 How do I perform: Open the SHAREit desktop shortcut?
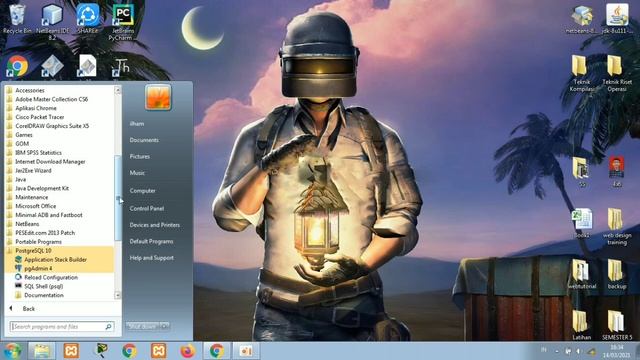pos(88,19)
